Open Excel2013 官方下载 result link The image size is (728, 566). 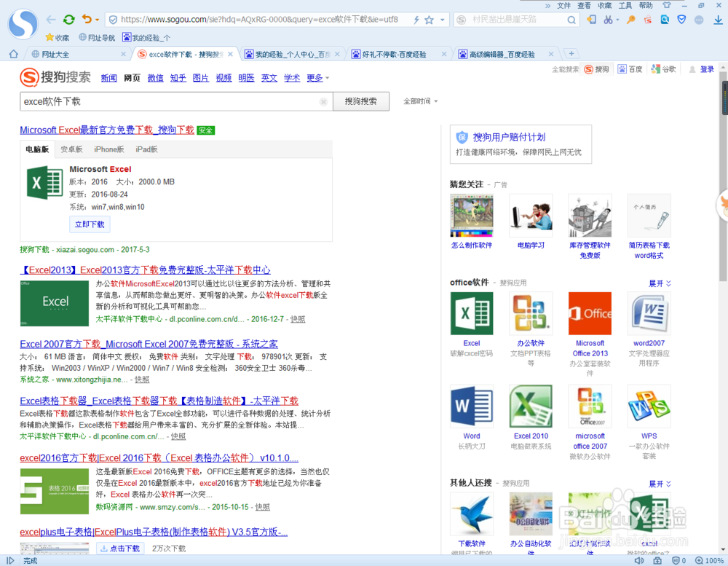tap(145, 270)
